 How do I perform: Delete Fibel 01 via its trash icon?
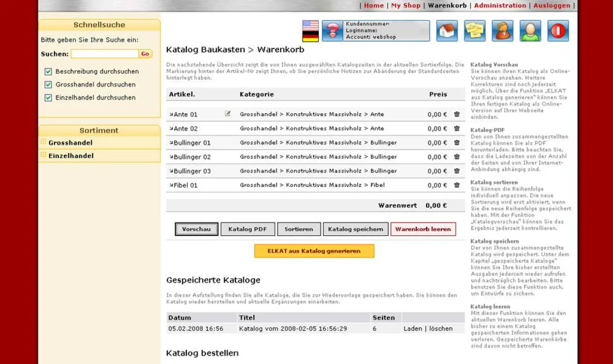coord(456,185)
